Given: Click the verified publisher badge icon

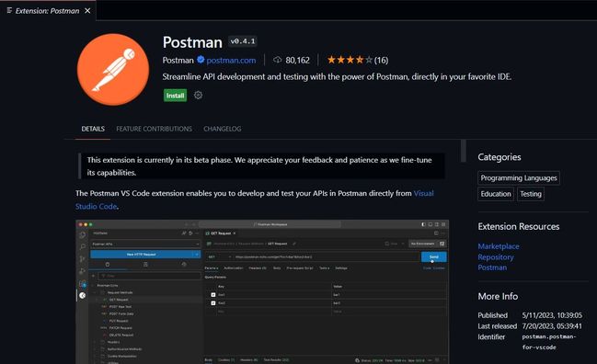Looking at the screenshot, I should tap(201, 60).
